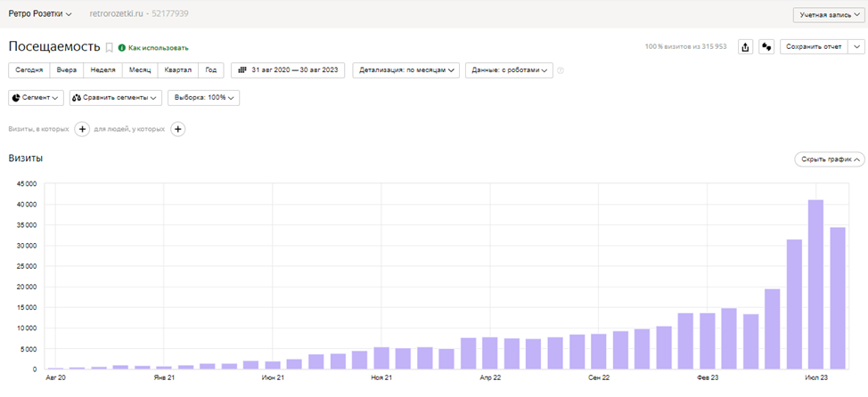This screenshot has width=868, height=397.
Task: Click the last bar in the chart
Action: pos(838,298)
